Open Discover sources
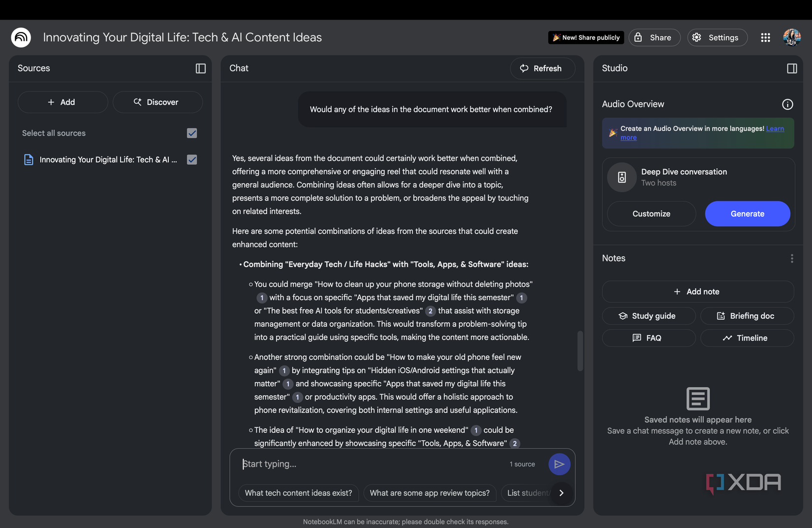Image resolution: width=812 pixels, height=528 pixels. [x=157, y=102]
